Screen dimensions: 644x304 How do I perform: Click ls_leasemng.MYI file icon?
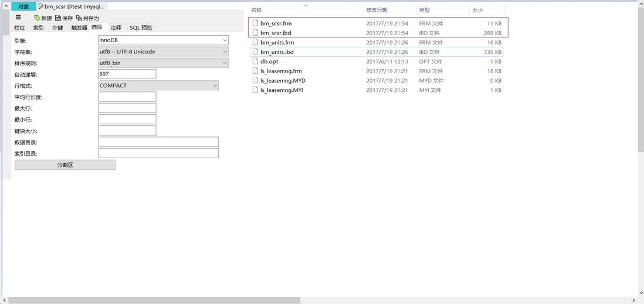point(255,90)
